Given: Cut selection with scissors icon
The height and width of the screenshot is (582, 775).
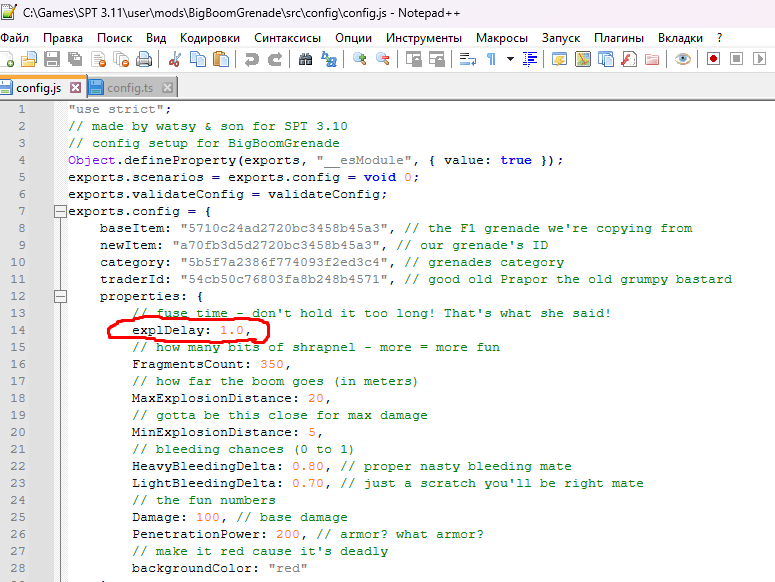Looking at the screenshot, I should coord(174,59).
